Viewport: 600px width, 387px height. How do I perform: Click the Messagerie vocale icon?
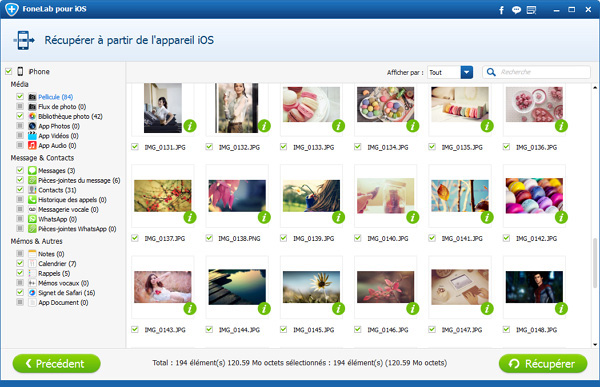coord(33,209)
